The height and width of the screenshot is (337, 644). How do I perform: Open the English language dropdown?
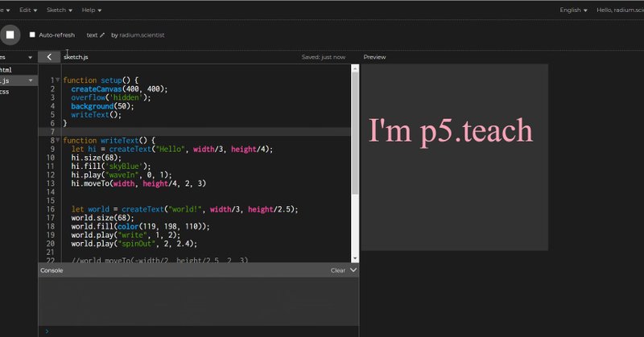573,10
